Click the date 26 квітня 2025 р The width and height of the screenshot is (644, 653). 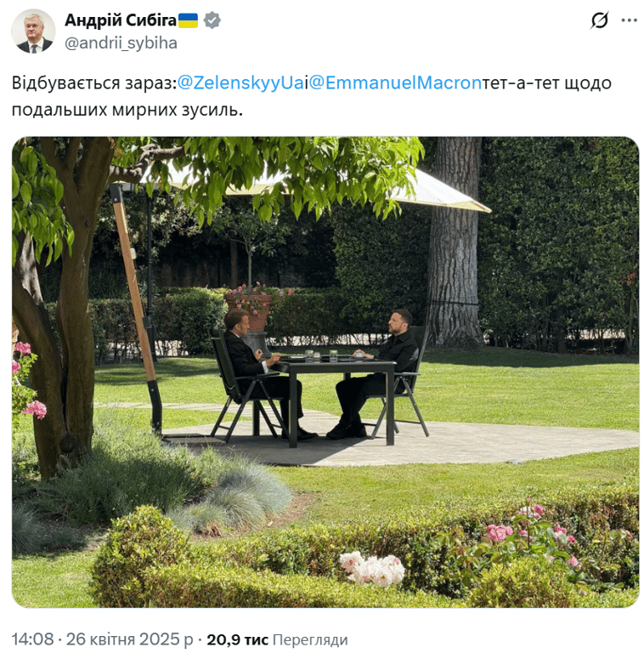tap(129, 639)
